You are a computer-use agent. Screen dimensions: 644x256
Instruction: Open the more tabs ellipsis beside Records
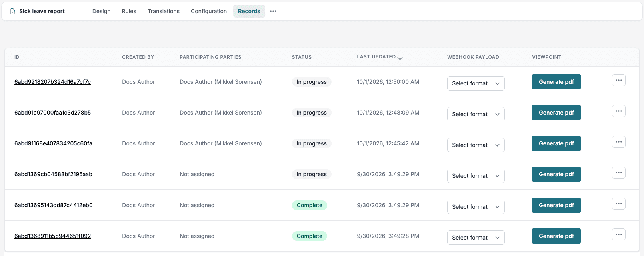click(273, 11)
